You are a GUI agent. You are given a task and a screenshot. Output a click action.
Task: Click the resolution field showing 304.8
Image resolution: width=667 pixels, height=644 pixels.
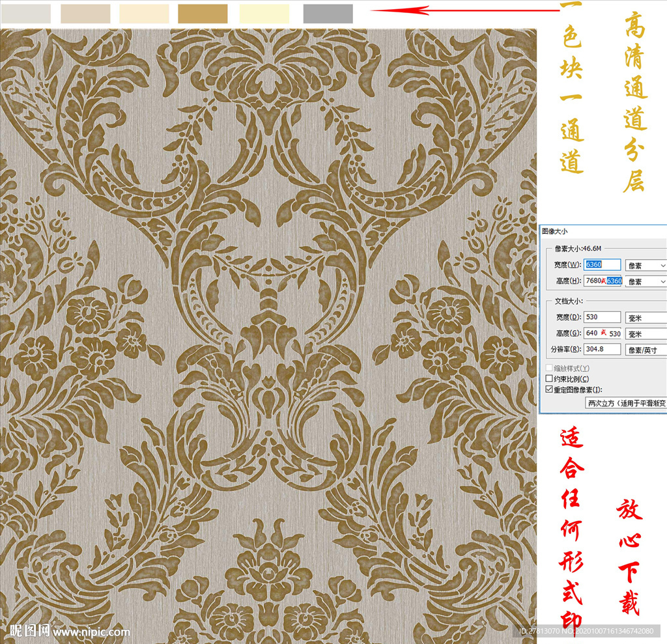coord(603,349)
